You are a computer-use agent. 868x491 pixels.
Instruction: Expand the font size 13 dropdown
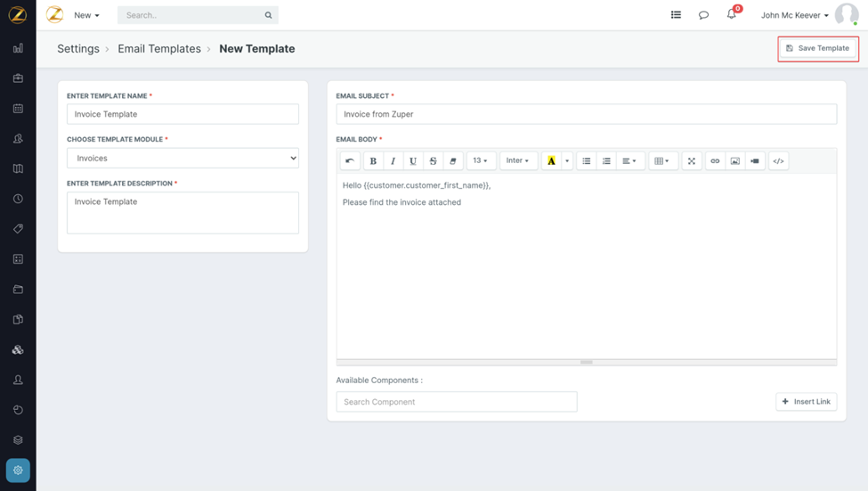(x=480, y=161)
